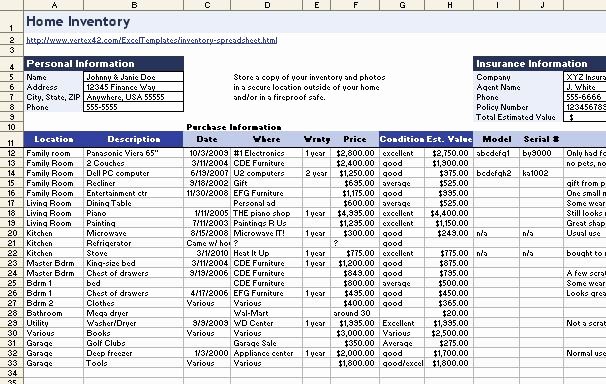Click the Where column header

pyautogui.click(x=267, y=139)
